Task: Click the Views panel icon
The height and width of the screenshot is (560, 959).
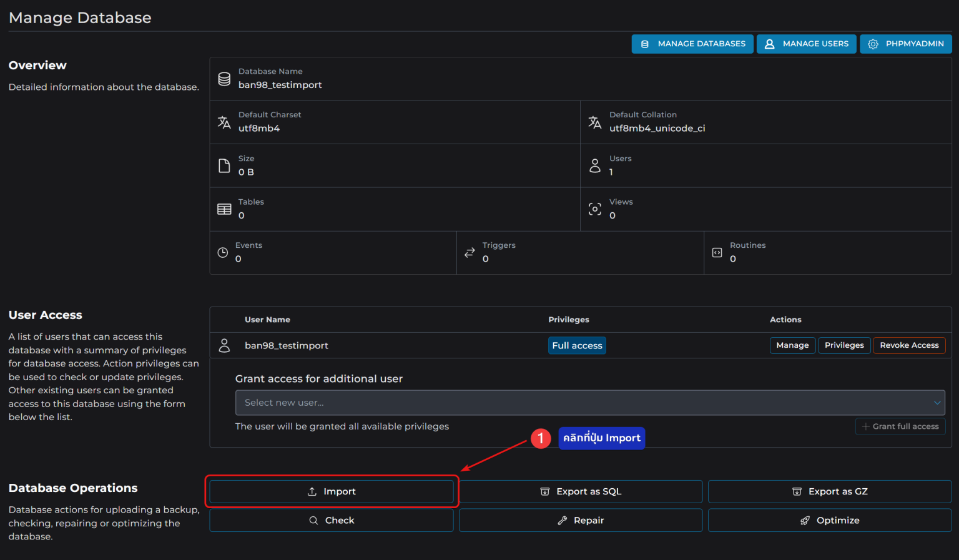Action: (594, 209)
